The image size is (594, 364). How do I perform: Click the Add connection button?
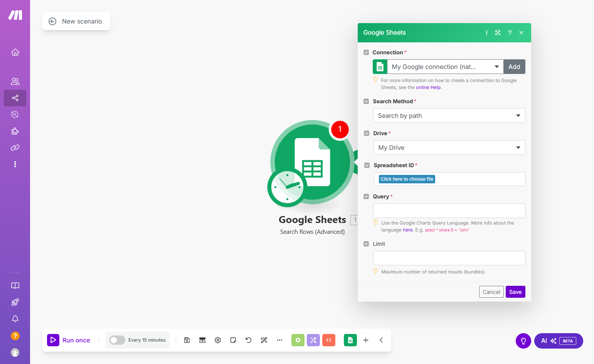pyautogui.click(x=514, y=67)
